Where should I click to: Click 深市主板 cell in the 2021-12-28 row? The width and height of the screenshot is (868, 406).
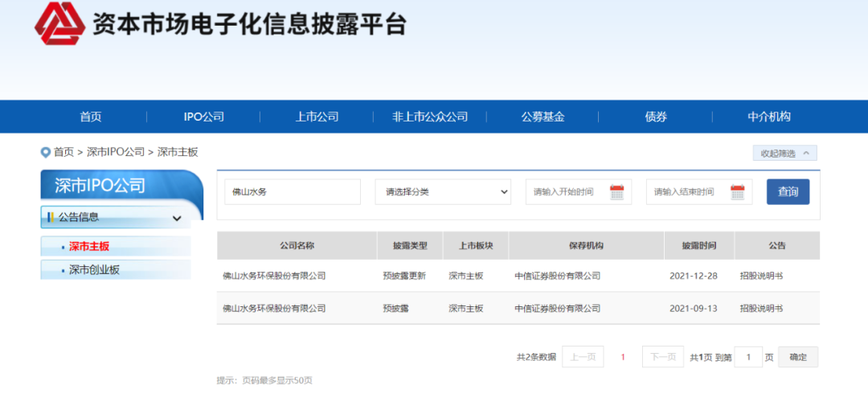[466, 276]
